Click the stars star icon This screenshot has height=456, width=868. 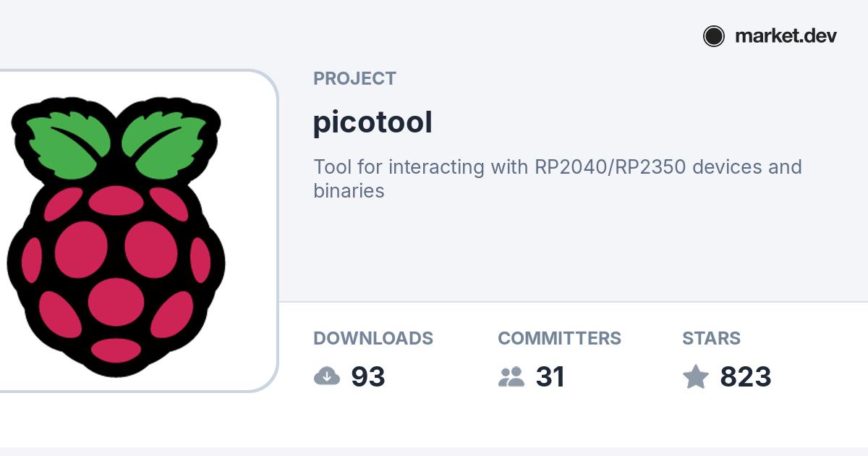click(696, 376)
